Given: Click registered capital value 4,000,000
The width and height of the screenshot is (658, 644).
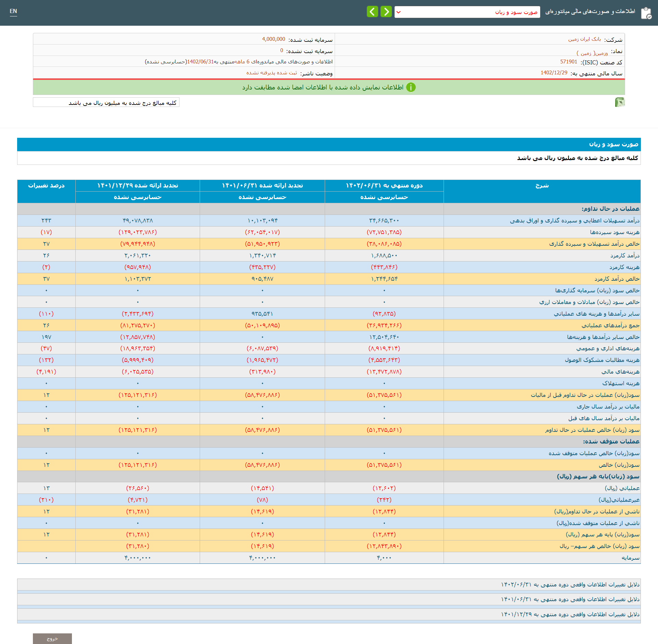Looking at the screenshot, I should click(x=273, y=39).
